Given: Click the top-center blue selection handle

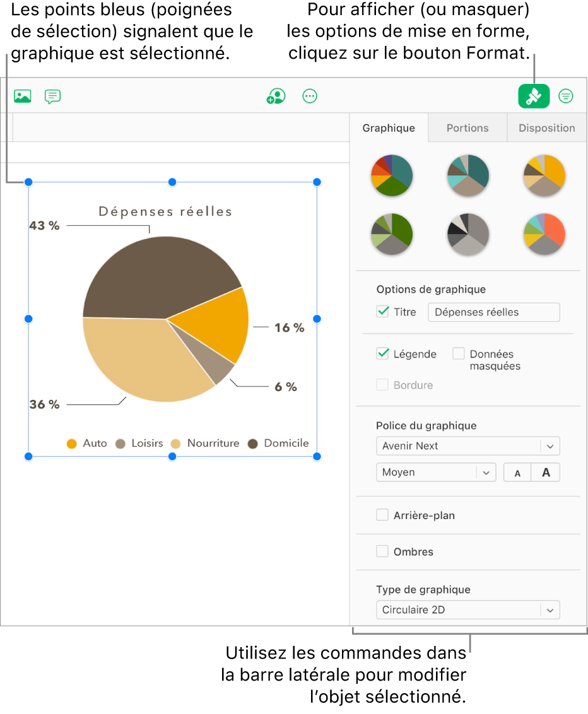Looking at the screenshot, I should (x=172, y=182).
